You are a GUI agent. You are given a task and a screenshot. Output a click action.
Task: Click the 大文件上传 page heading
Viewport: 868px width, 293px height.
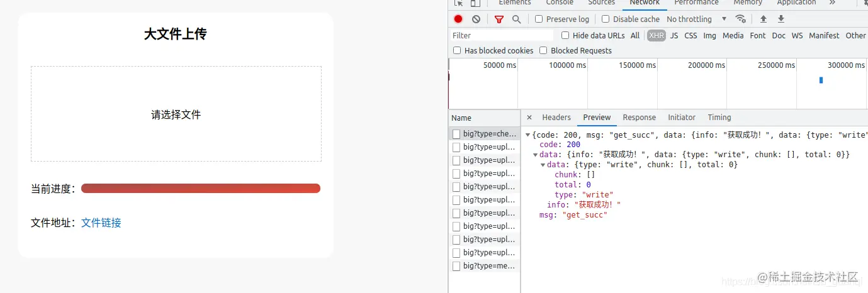pyautogui.click(x=176, y=34)
